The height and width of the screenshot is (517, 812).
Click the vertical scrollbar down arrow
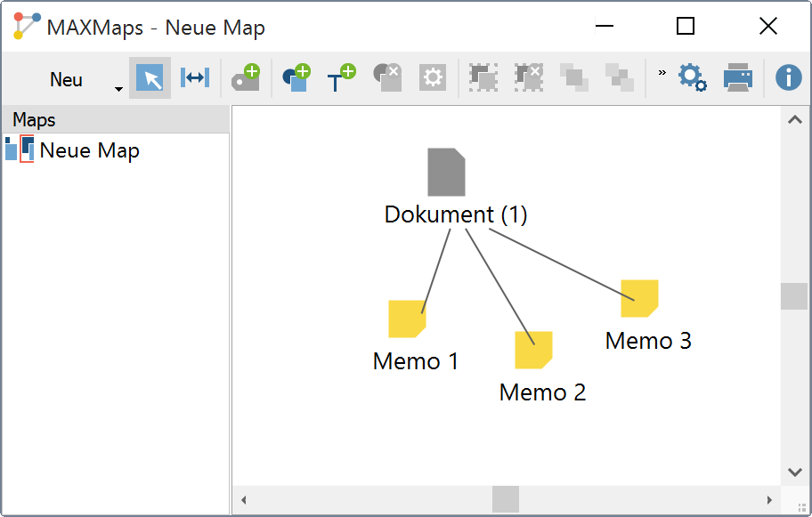point(794,472)
